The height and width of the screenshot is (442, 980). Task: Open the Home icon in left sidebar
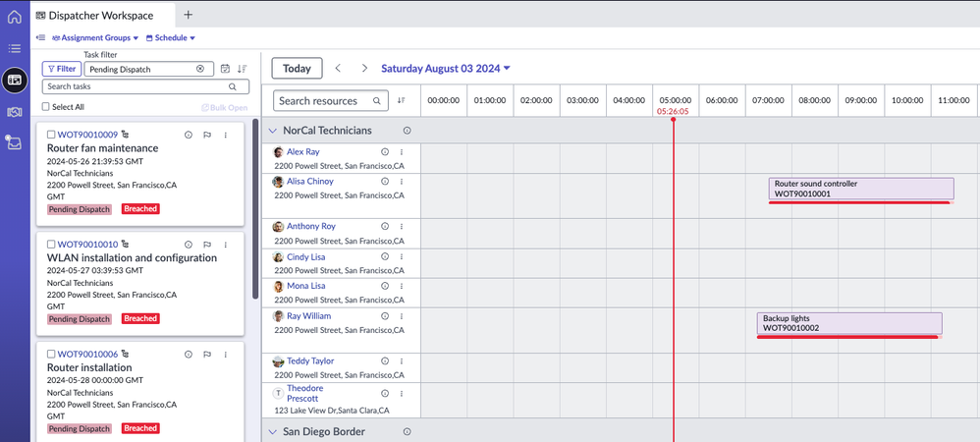coord(15,17)
